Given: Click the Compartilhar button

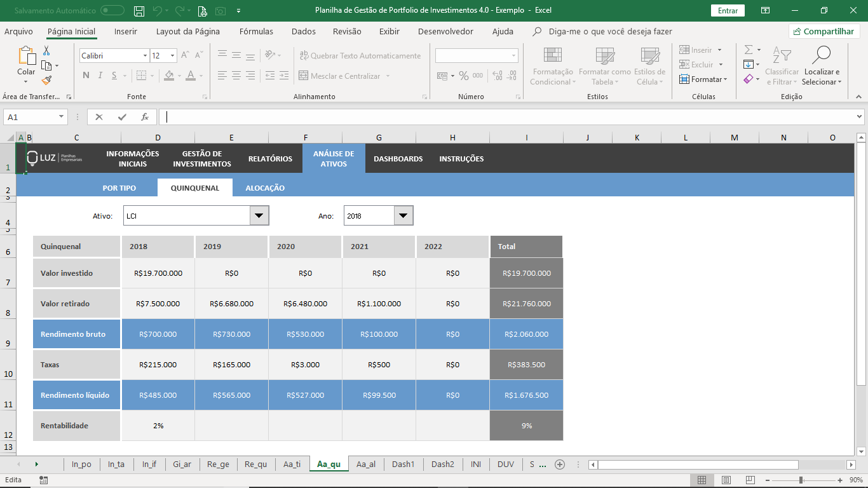Looking at the screenshot, I should [x=824, y=31].
